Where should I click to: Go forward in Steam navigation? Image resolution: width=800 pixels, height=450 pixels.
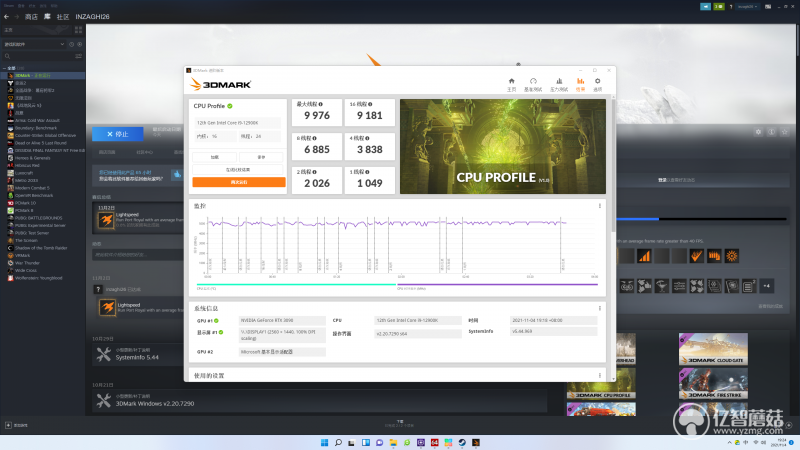tap(16, 17)
